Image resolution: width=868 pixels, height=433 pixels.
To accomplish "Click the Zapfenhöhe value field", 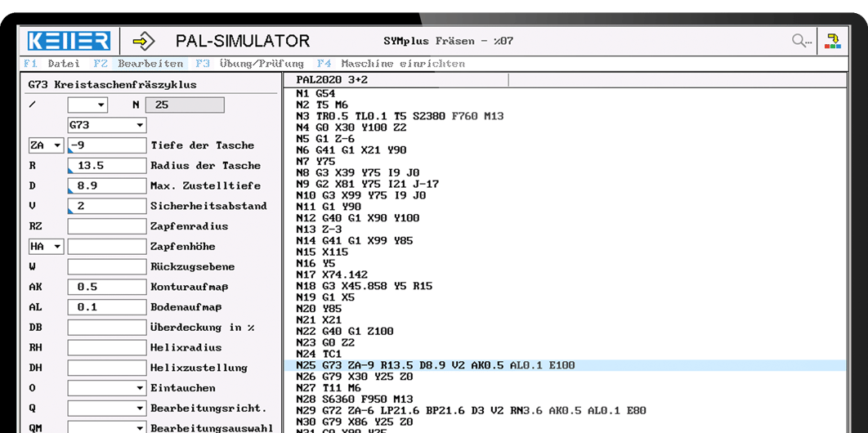I will tap(107, 247).
